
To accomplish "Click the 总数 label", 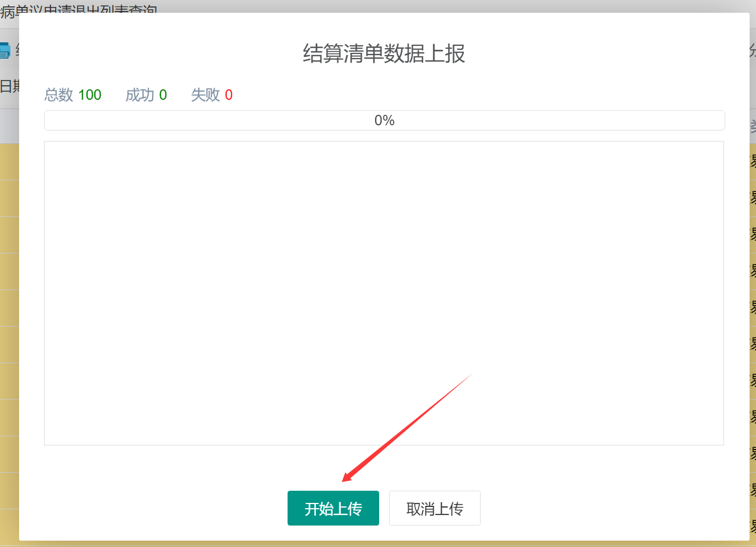I will tap(59, 95).
